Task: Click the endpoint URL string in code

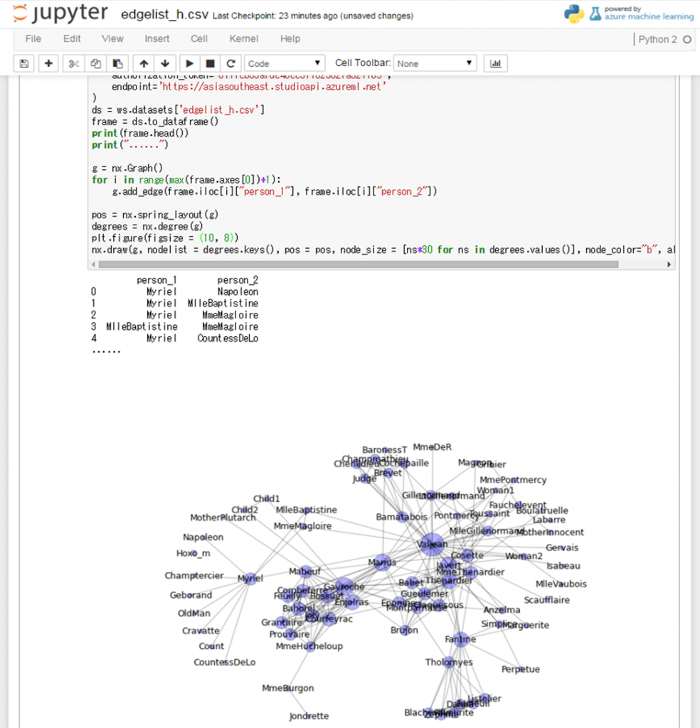Action: click(x=272, y=87)
